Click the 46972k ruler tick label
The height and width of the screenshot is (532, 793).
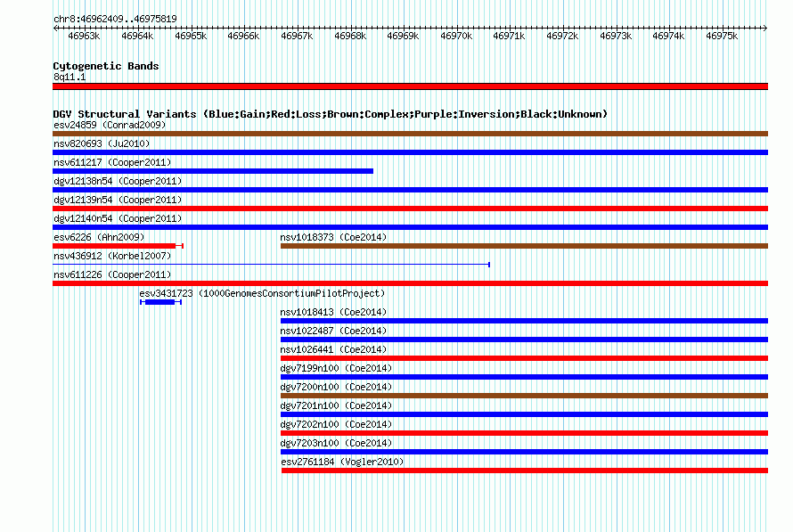562,36
